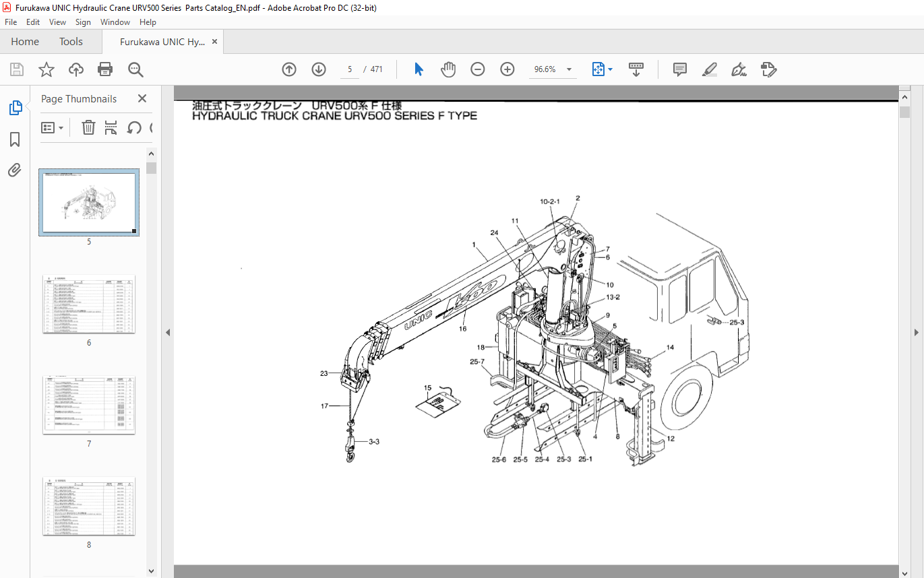Click part label 25-7 in diagram

click(x=477, y=362)
